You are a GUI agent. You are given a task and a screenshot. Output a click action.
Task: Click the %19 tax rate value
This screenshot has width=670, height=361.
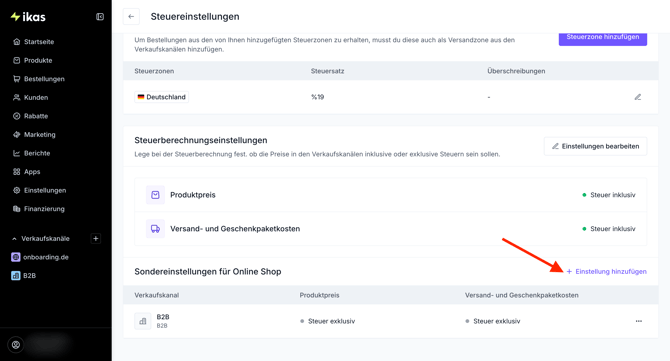317,97
